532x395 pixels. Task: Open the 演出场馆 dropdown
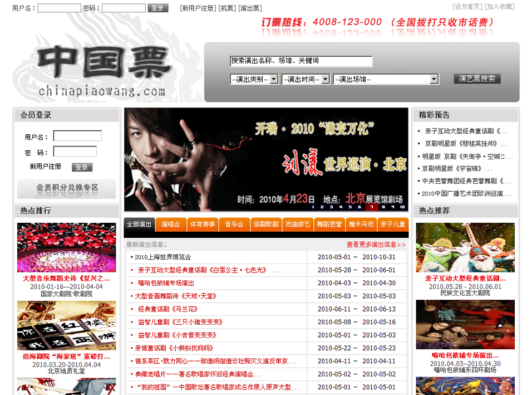386,79
